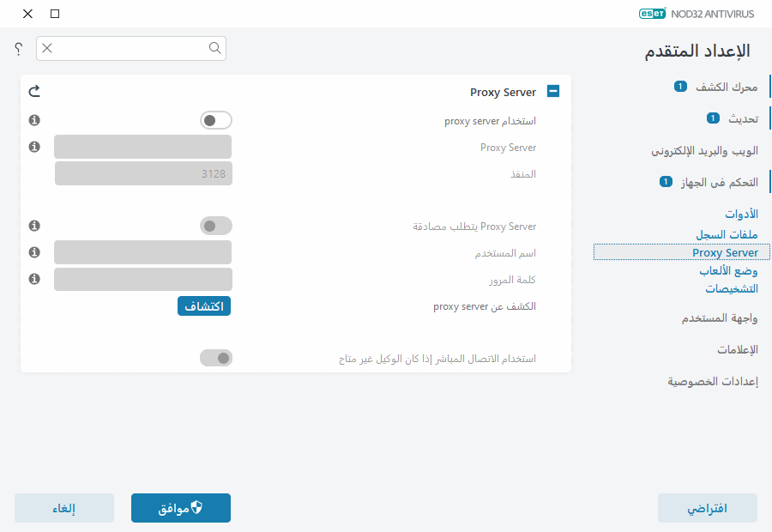772x532 pixels.
Task: Click the info icon next to اسم المستخدم field
Action: pos(34,252)
